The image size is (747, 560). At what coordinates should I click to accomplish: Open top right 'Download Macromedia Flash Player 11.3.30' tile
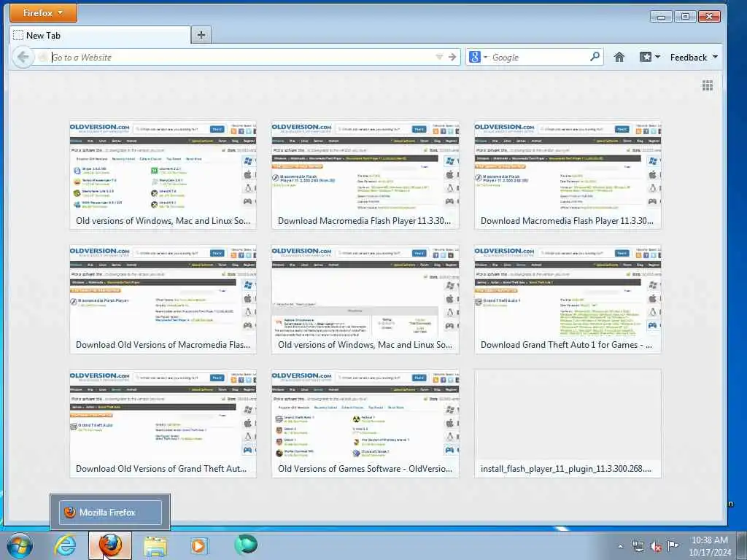568,175
